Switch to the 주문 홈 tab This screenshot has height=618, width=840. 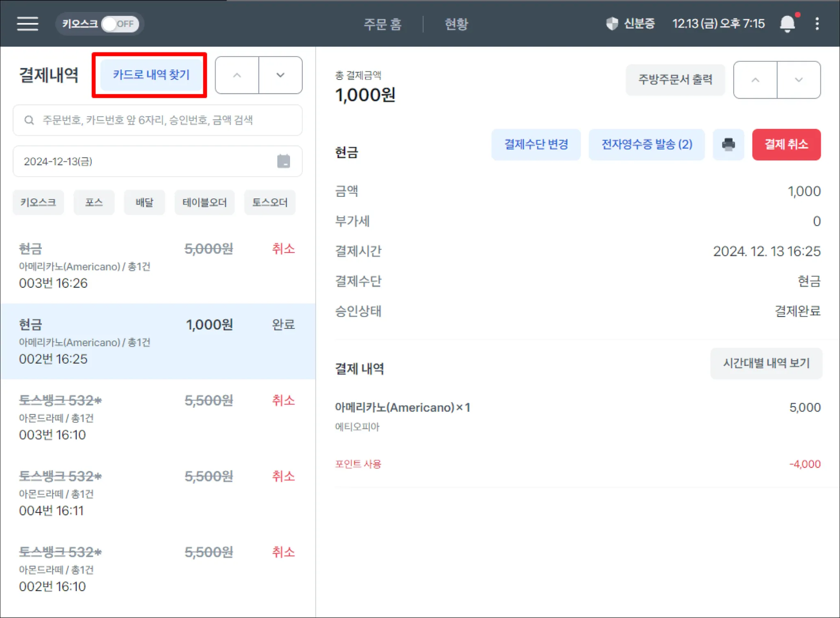[x=382, y=24]
